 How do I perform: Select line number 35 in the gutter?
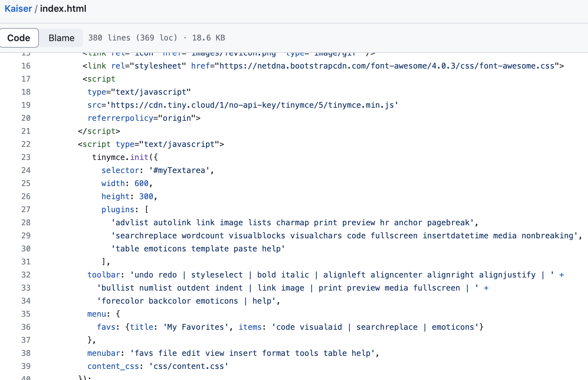point(26,314)
